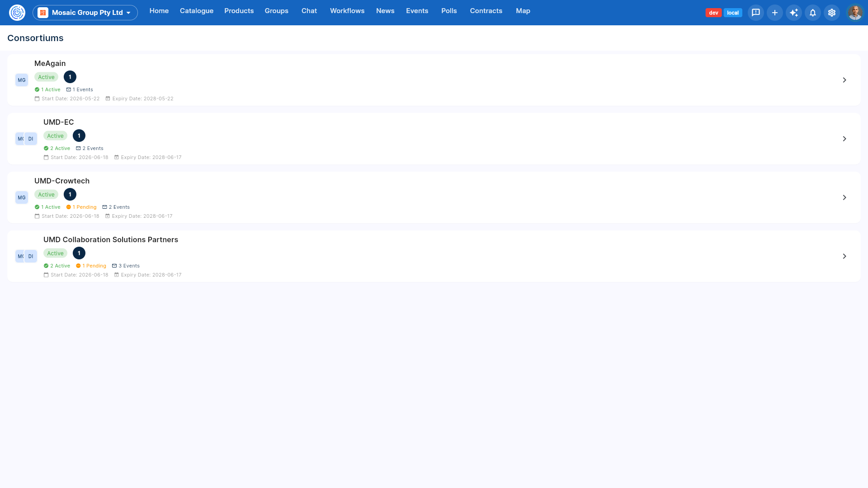
Task: Click the count badge 1 on UMD-EC
Action: [79, 136]
